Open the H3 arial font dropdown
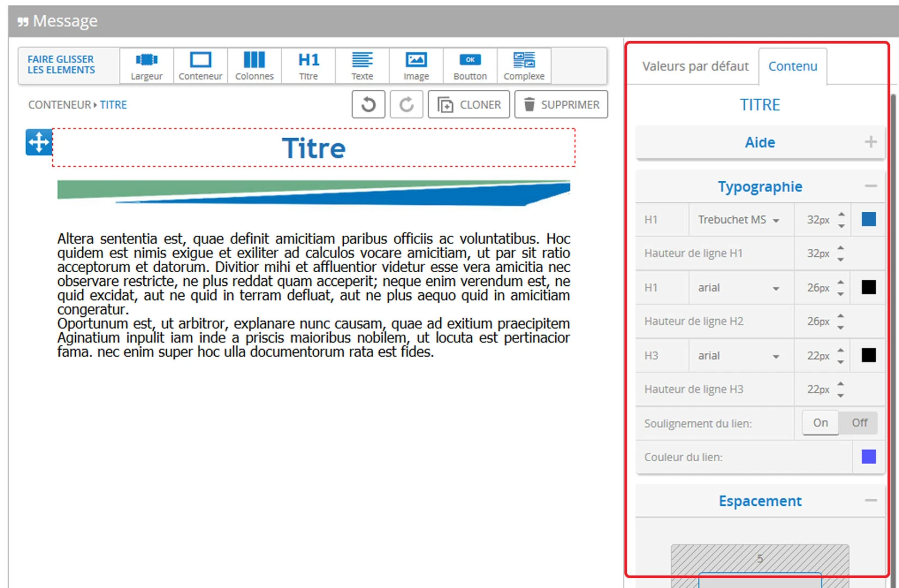This screenshot has height=588, width=899. coord(740,356)
